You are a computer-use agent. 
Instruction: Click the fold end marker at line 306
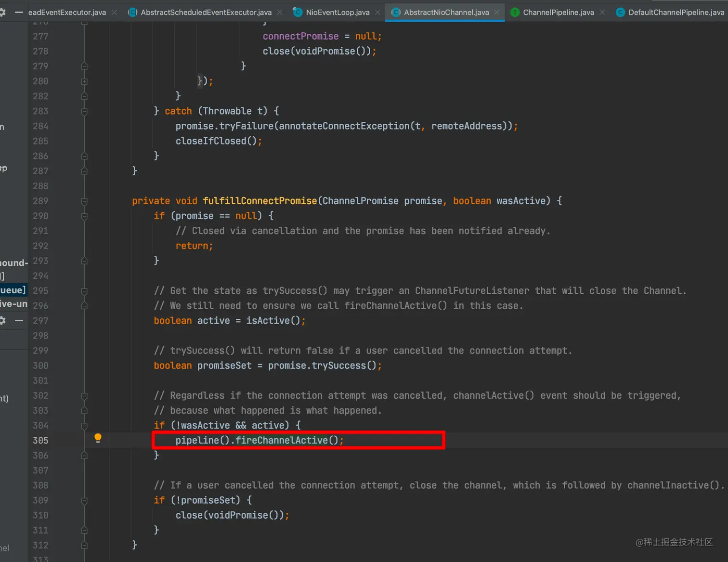pyautogui.click(x=84, y=456)
